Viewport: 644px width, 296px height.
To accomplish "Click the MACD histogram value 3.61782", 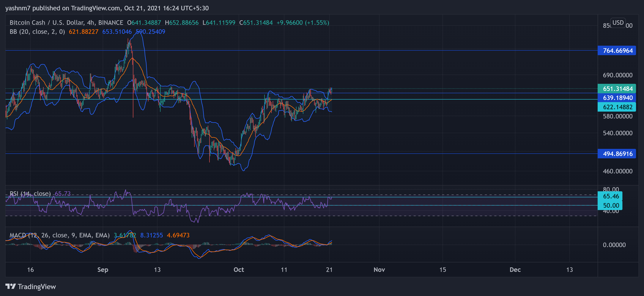I will (125, 235).
